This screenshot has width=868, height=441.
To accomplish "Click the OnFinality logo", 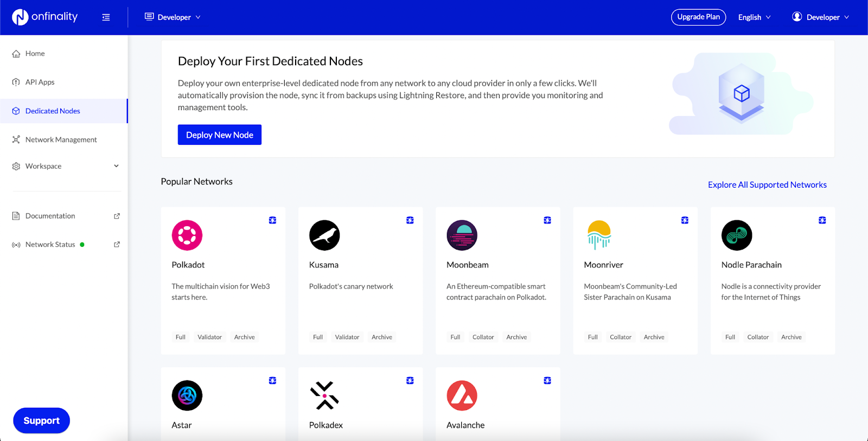I will (x=45, y=17).
